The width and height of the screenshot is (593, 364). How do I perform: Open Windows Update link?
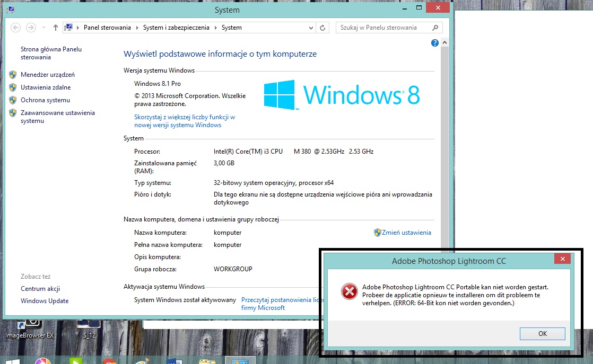point(45,301)
